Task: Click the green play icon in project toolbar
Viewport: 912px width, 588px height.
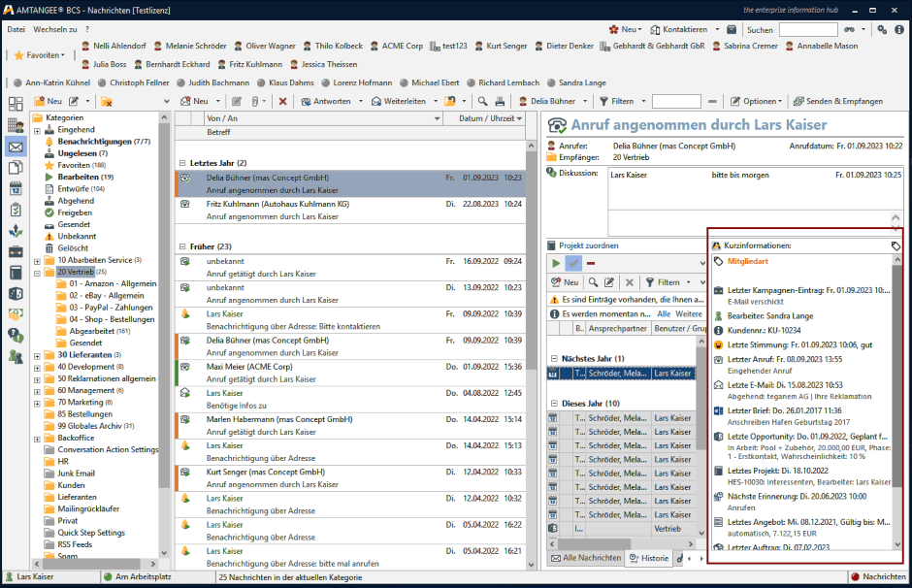Action: point(556,264)
